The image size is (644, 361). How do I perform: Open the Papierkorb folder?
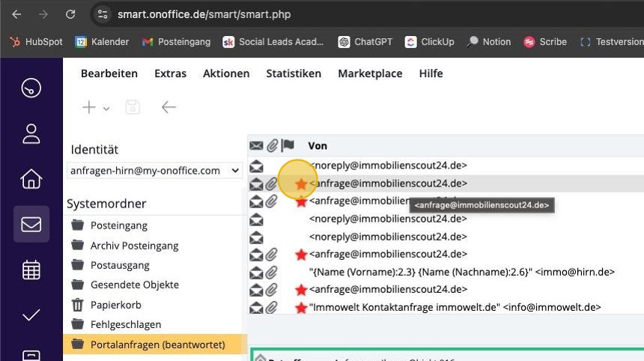115,305
